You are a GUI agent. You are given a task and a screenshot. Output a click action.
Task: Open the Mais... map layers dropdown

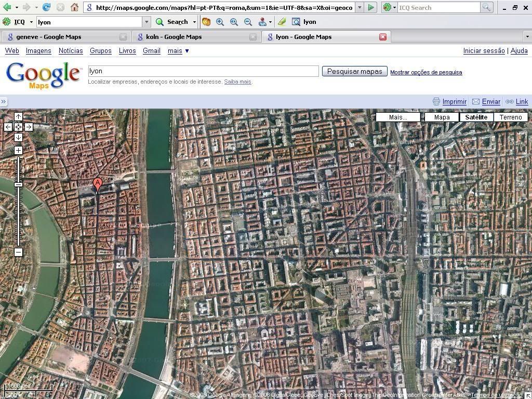[x=398, y=117]
